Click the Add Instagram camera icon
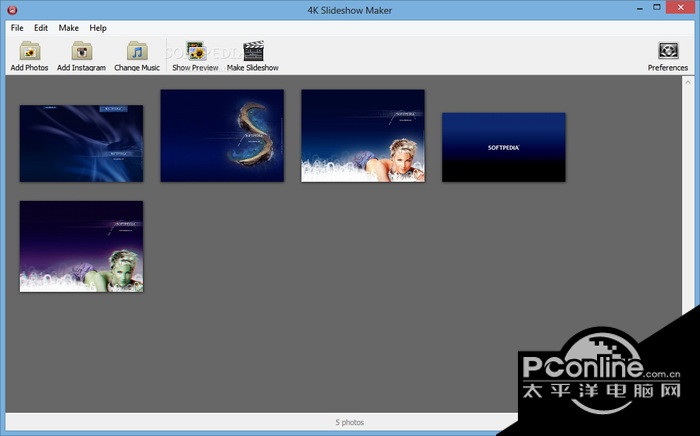The image size is (700, 436). 81,52
